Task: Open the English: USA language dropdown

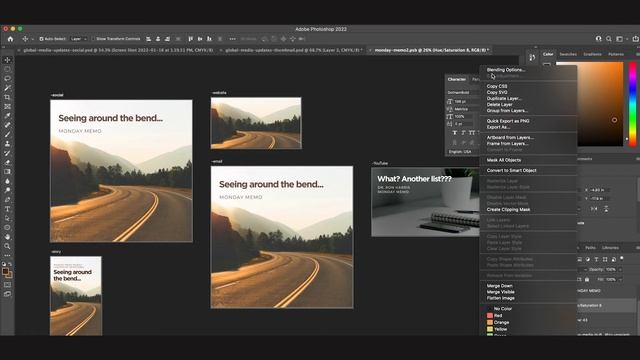Action: (x=462, y=151)
